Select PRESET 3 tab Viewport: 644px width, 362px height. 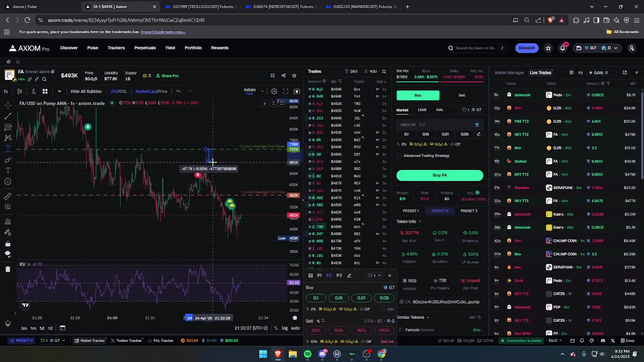(469, 211)
